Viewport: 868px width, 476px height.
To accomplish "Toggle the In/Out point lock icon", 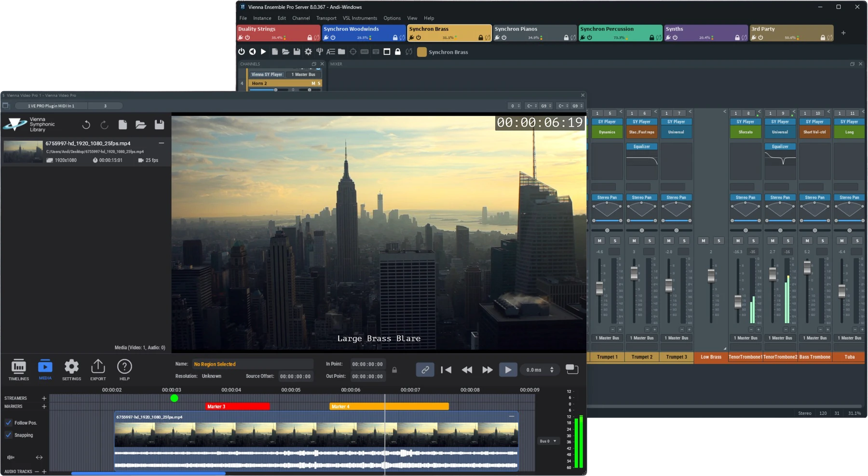I will pos(394,370).
